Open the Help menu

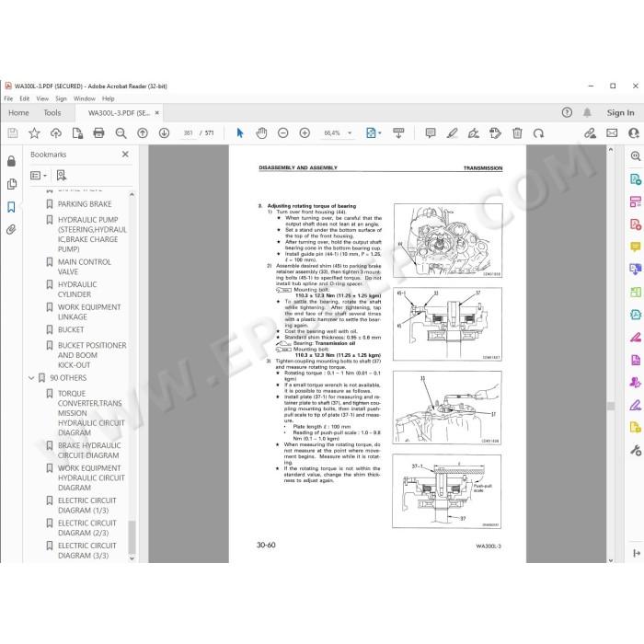click(x=108, y=98)
